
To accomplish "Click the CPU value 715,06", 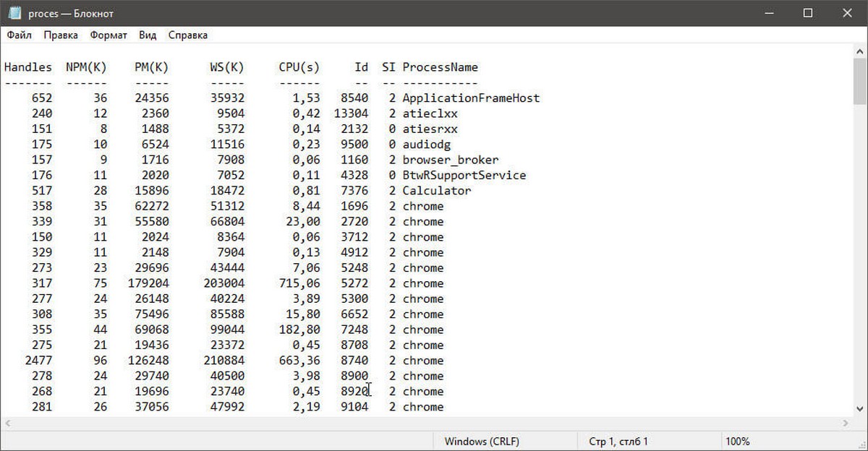I will coord(299,283).
